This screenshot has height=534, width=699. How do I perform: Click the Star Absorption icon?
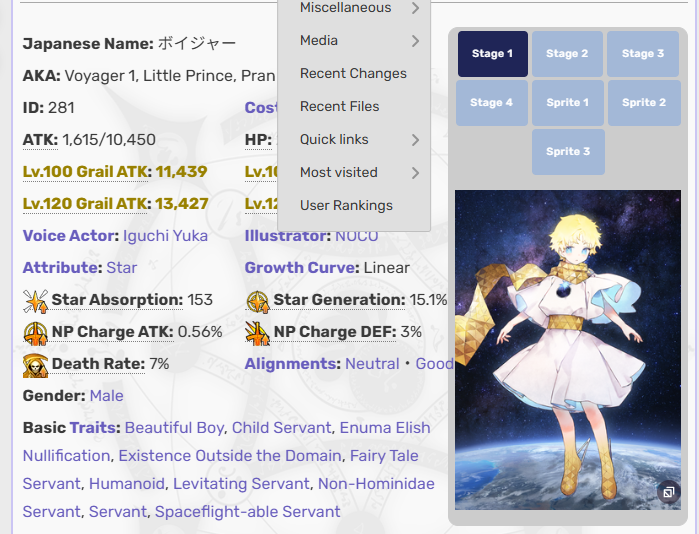35,300
